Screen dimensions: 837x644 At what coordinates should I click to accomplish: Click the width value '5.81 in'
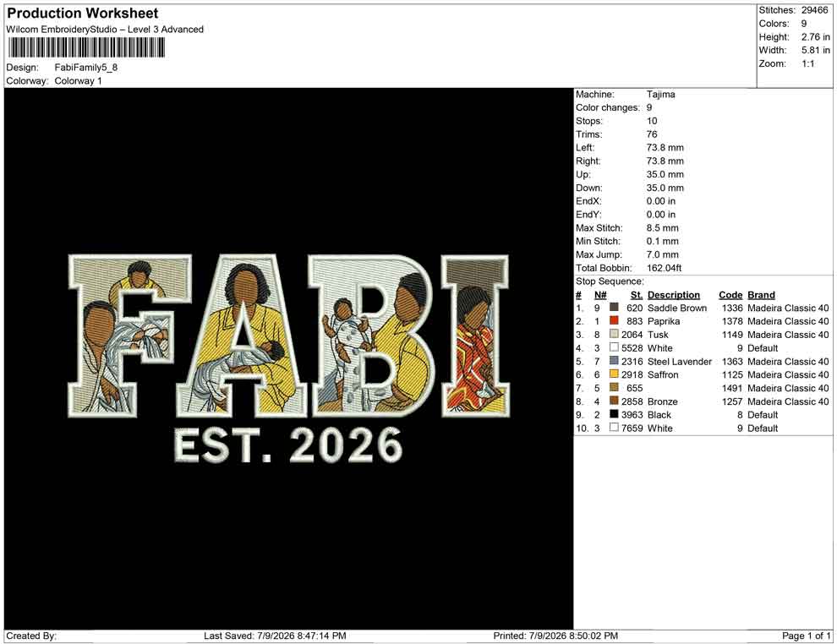tap(815, 50)
